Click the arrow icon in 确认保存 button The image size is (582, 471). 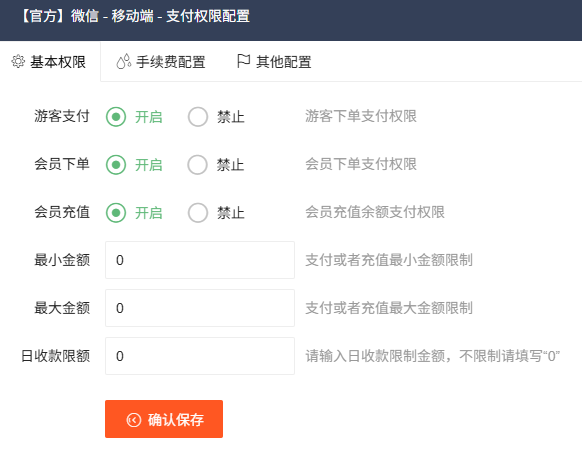[134, 420]
